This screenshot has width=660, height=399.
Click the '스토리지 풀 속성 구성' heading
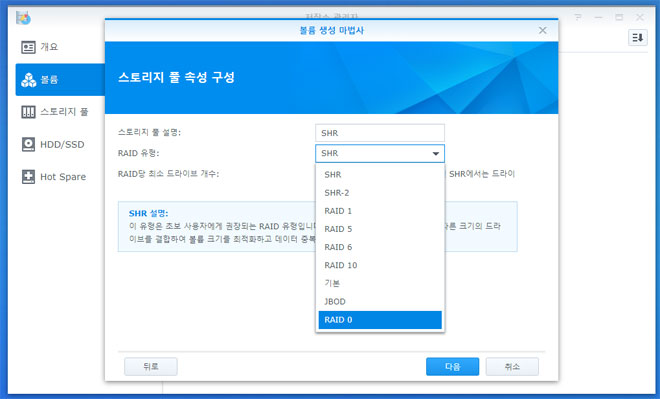(x=176, y=77)
